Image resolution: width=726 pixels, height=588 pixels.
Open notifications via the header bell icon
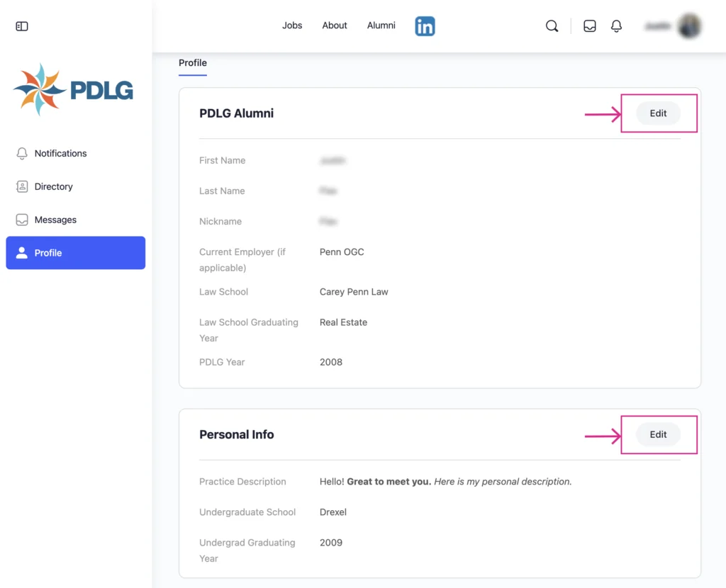click(x=616, y=26)
